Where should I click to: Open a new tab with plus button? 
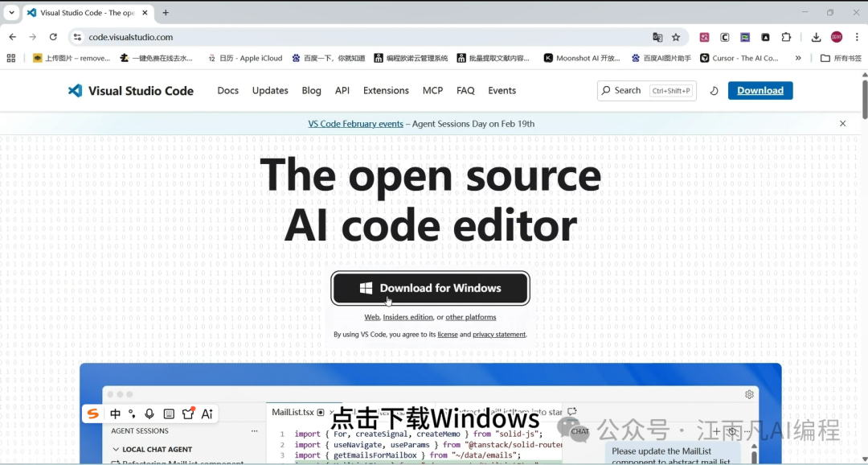(x=166, y=12)
